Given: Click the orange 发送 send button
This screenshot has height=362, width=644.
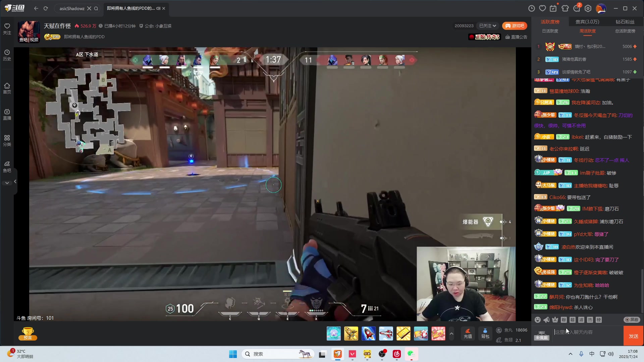Looking at the screenshot, I should click(633, 336).
